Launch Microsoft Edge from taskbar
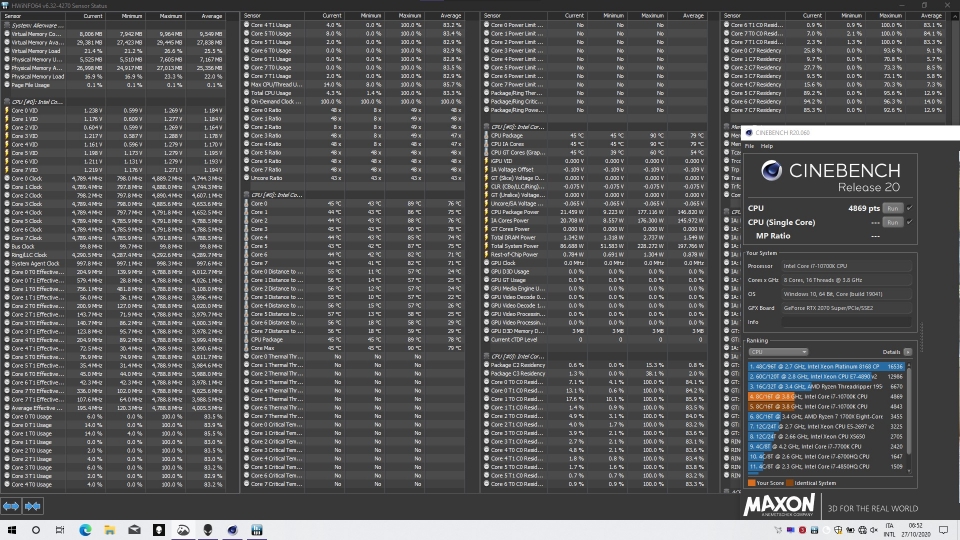 pyautogui.click(x=85, y=530)
